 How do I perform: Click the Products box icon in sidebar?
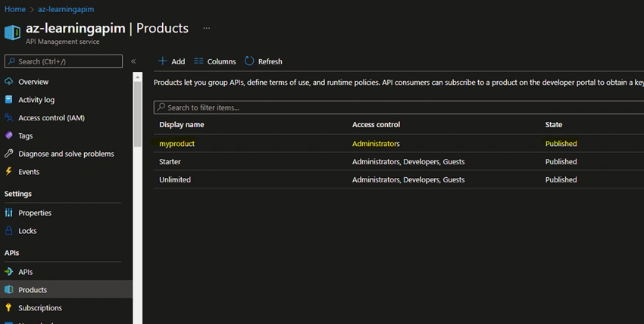8,289
